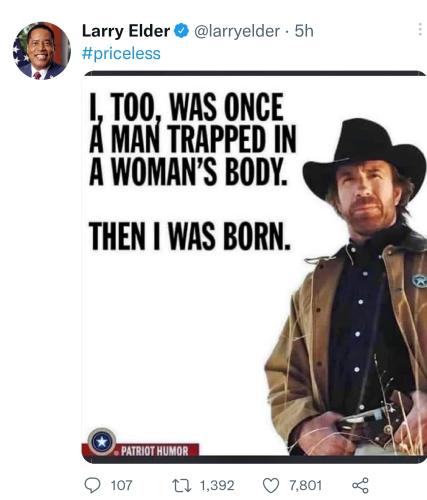The height and width of the screenshot is (500, 427).
Task: Open the #priceless hashtag
Action: pos(121,53)
